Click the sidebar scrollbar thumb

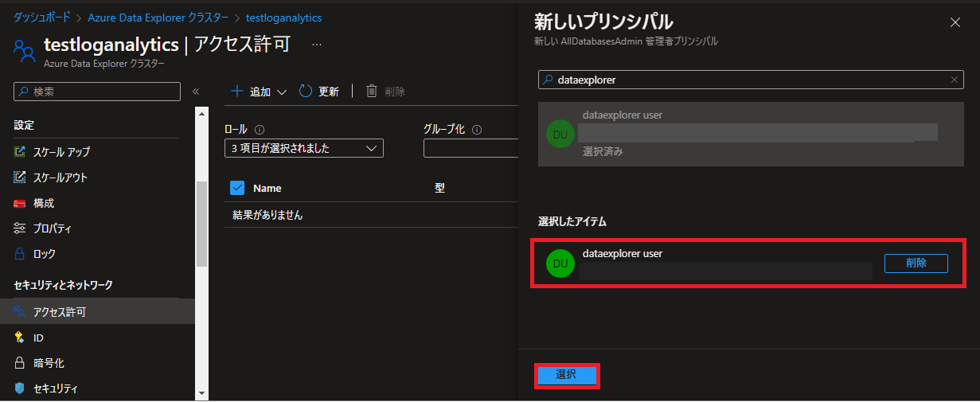click(201, 223)
